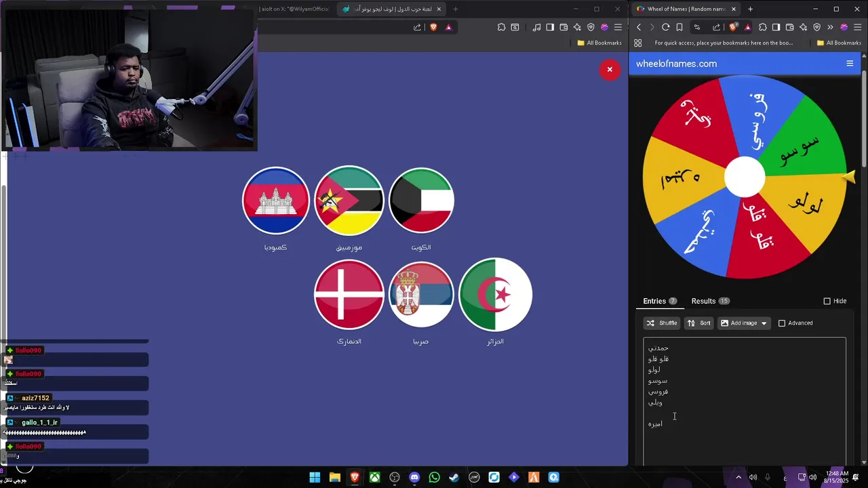Close the Wheel of Names tab
Viewport: 868px width, 488px height.
[734, 9]
